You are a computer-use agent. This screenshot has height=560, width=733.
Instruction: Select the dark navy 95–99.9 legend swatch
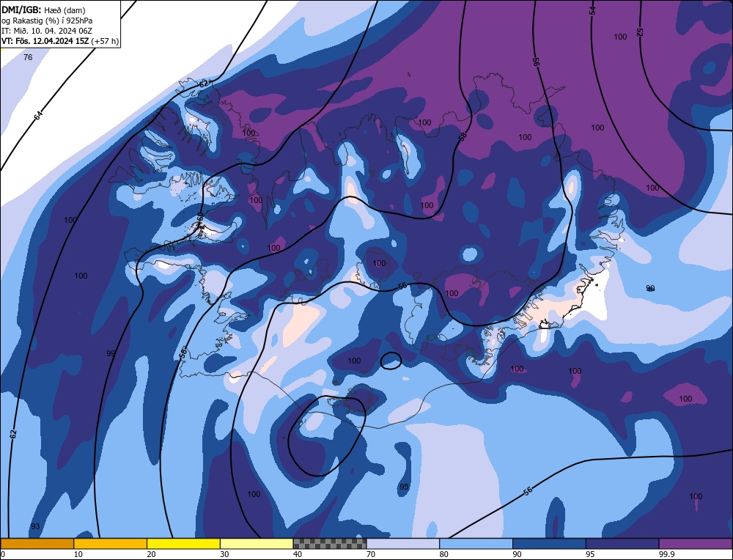pyautogui.click(x=622, y=543)
